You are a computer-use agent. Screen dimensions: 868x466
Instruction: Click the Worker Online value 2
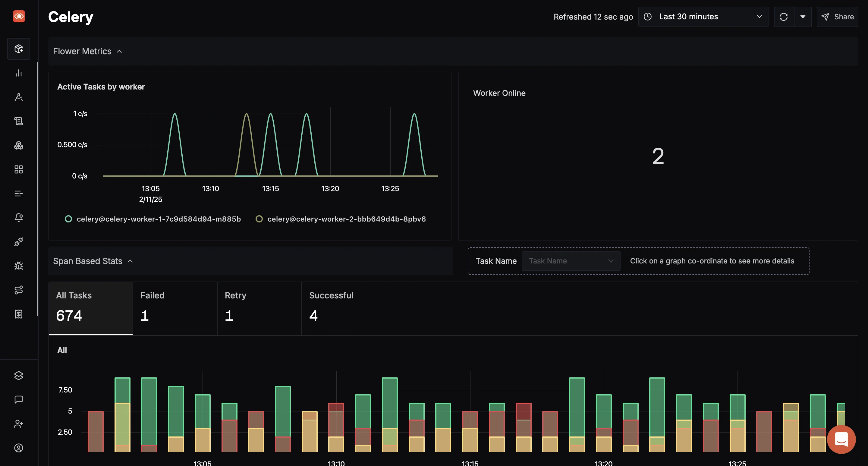(658, 156)
